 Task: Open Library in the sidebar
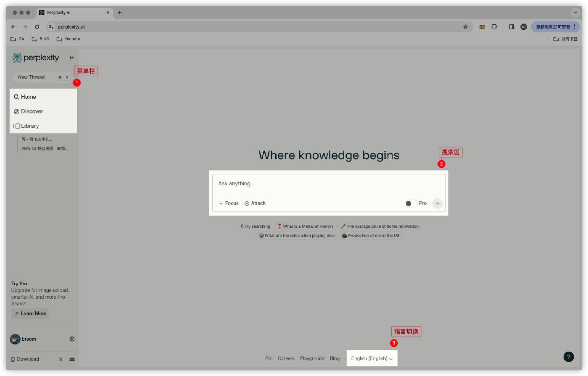pos(29,126)
